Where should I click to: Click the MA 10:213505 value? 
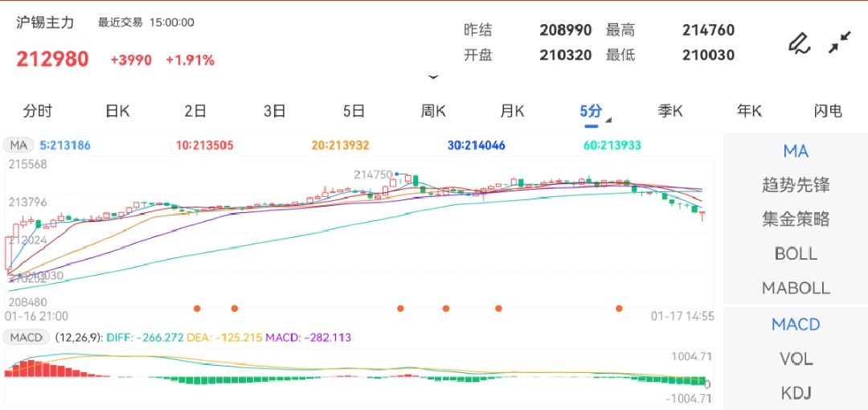coord(205,146)
